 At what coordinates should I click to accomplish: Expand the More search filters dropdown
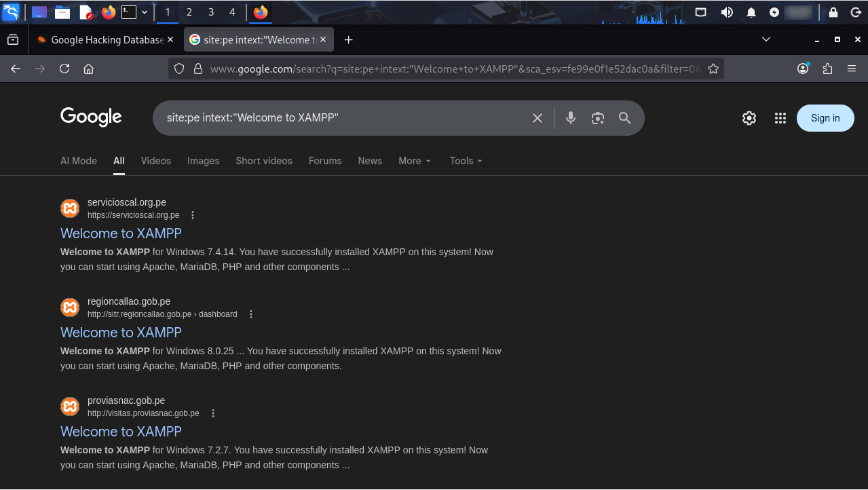tap(414, 161)
